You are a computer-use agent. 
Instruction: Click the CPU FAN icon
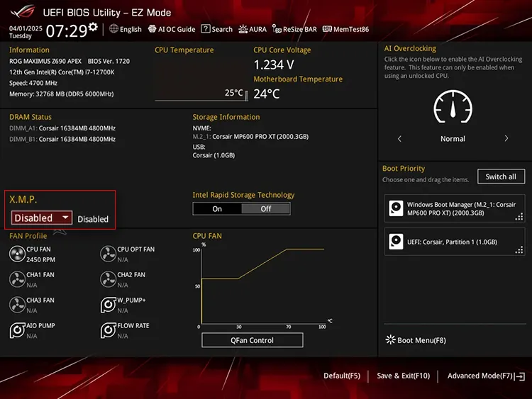coord(17,254)
